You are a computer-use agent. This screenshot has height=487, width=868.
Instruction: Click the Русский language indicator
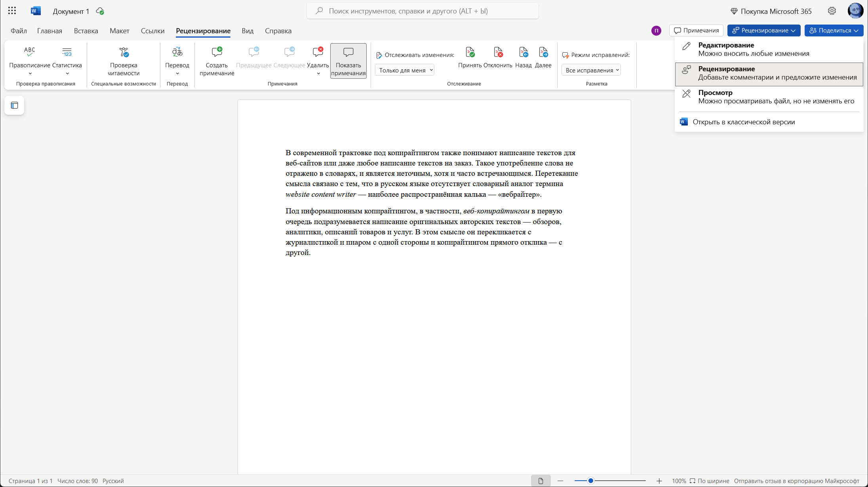[113, 481]
